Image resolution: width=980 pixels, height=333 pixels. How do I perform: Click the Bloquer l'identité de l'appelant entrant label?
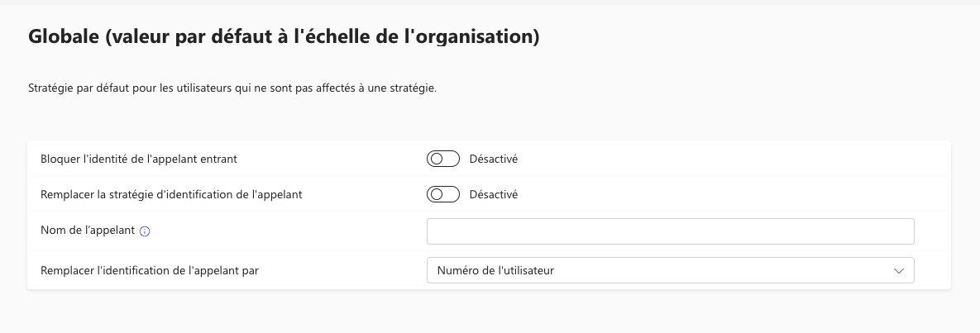pos(139,159)
